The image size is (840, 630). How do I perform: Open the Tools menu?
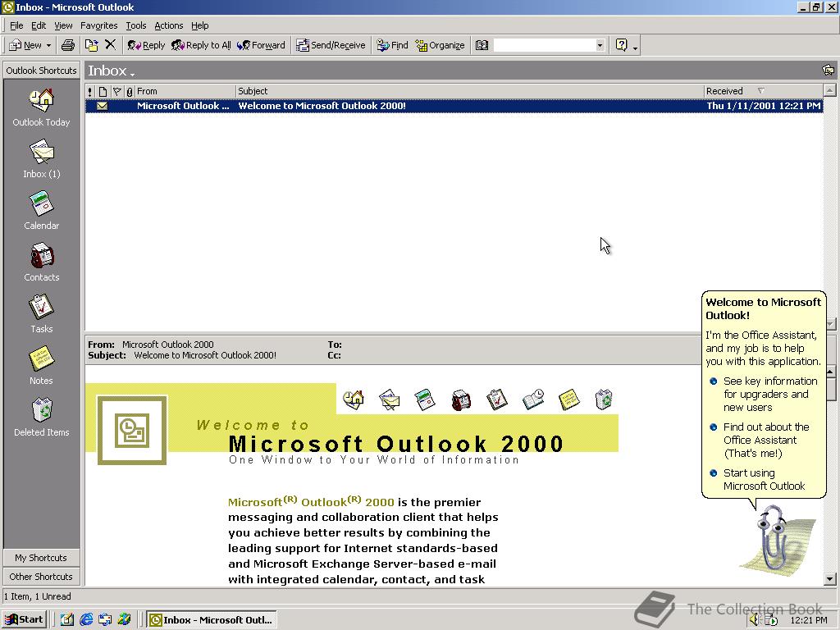click(136, 25)
